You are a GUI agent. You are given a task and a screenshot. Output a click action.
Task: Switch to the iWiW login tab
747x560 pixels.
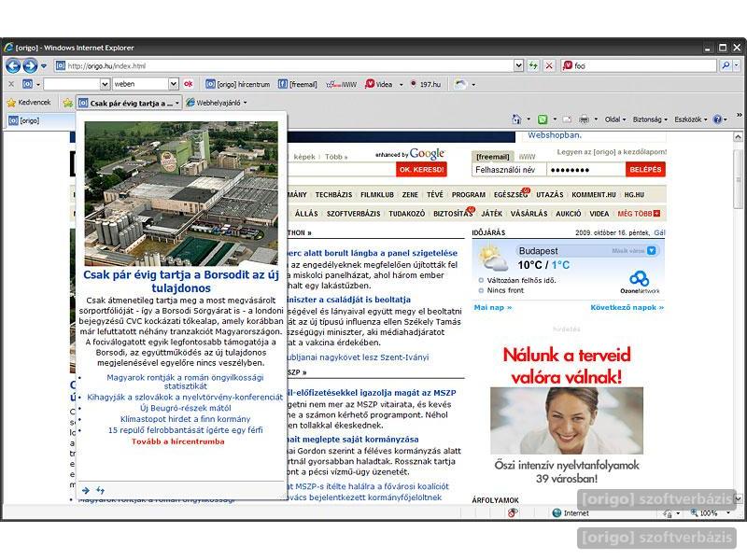tap(527, 157)
